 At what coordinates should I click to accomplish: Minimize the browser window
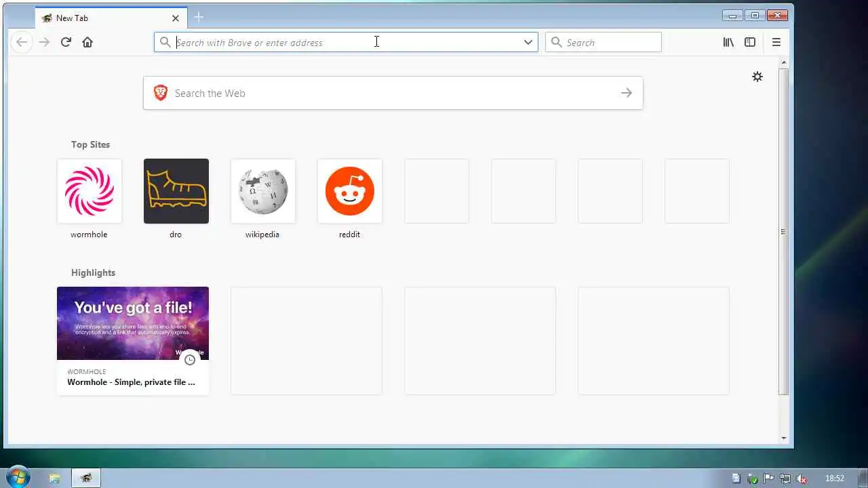click(732, 16)
